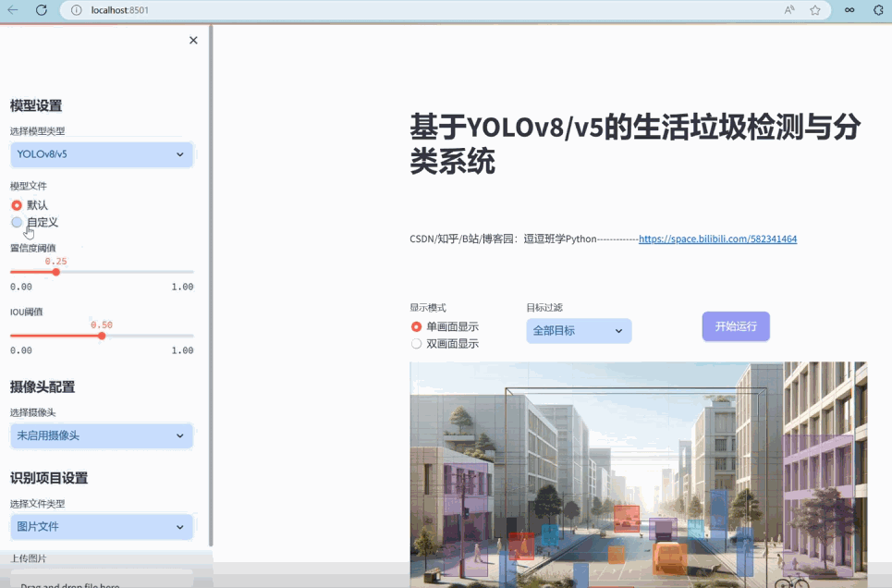Enable 双画面显示 display mode
Image resolution: width=892 pixels, height=588 pixels.
[417, 343]
